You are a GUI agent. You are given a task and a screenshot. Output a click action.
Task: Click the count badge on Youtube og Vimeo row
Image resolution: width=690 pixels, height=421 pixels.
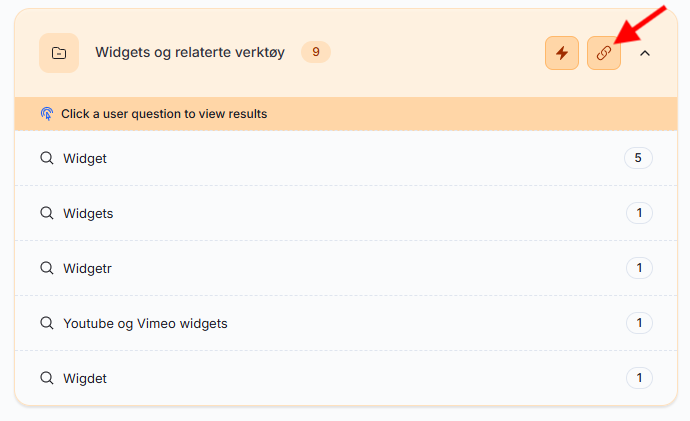[x=638, y=323]
